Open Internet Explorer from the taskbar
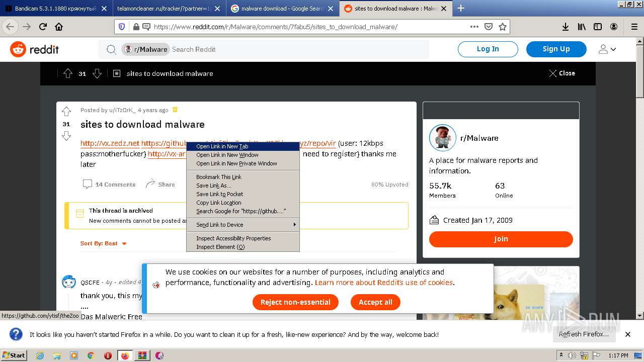This screenshot has width=644, height=362. tap(40, 355)
